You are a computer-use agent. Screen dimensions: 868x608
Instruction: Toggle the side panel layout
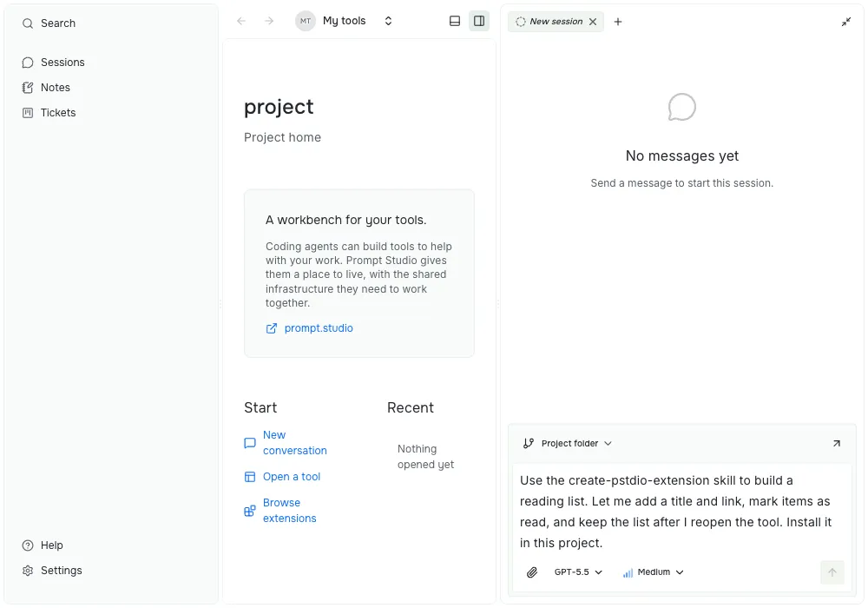pyautogui.click(x=479, y=21)
